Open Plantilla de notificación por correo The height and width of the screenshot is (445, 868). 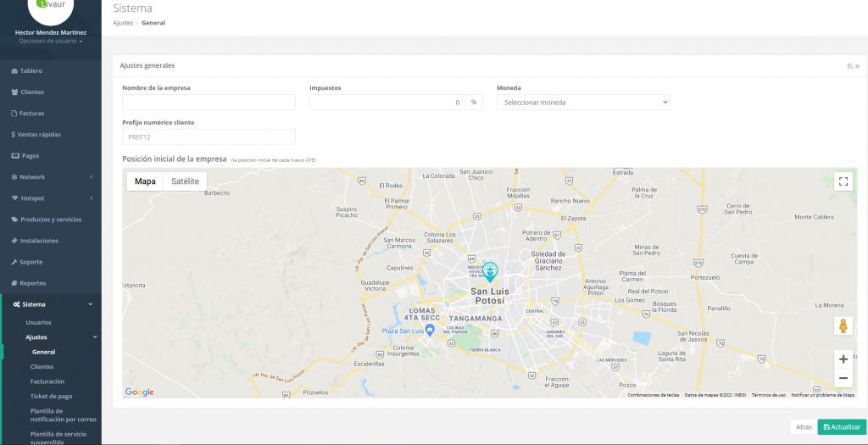pos(63,415)
